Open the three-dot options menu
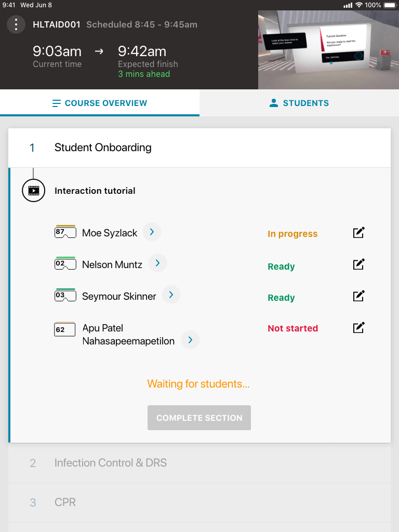This screenshot has width=399, height=532. [x=16, y=24]
